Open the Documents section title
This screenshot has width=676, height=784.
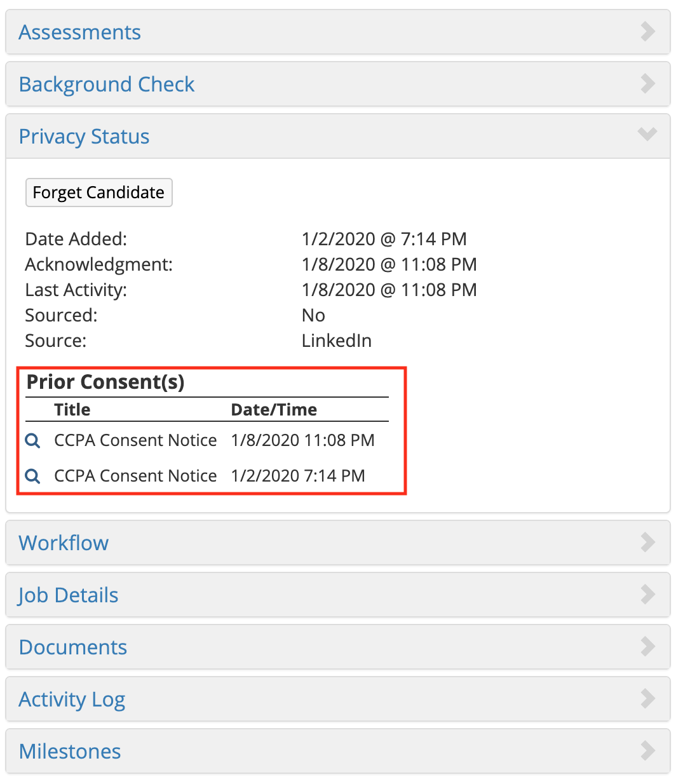coord(73,647)
